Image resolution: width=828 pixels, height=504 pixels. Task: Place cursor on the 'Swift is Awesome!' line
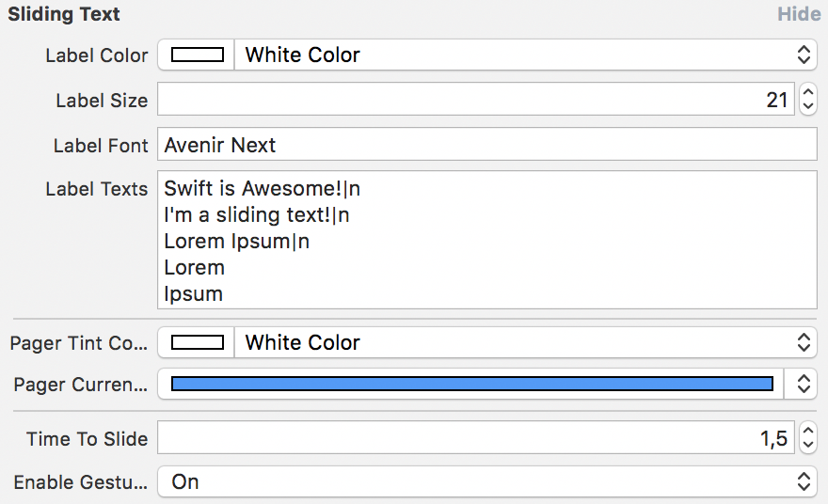(262, 189)
